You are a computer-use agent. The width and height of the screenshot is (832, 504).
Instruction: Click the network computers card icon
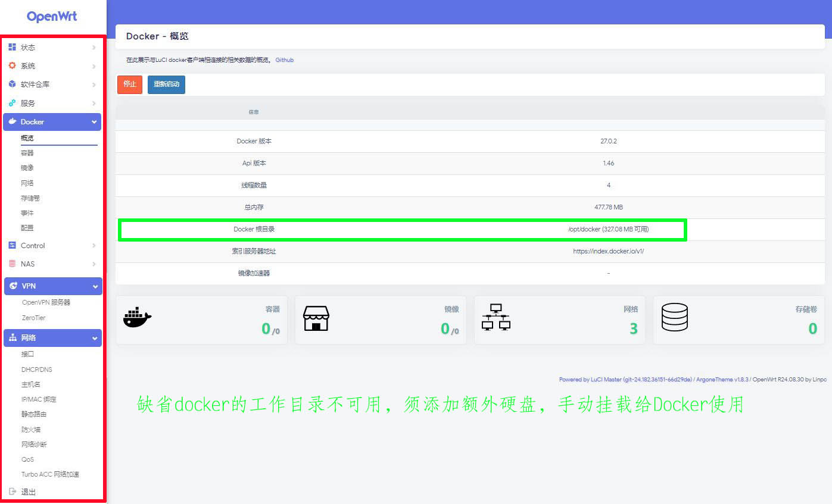pos(496,317)
